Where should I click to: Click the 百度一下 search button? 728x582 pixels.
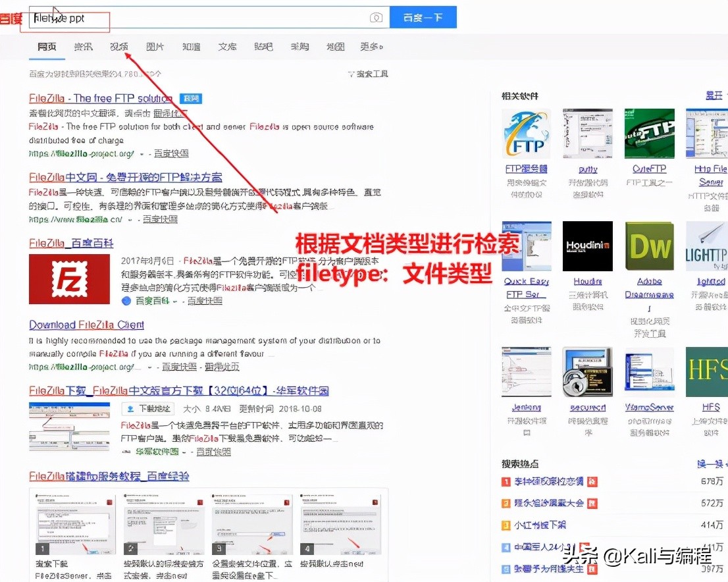(423, 17)
